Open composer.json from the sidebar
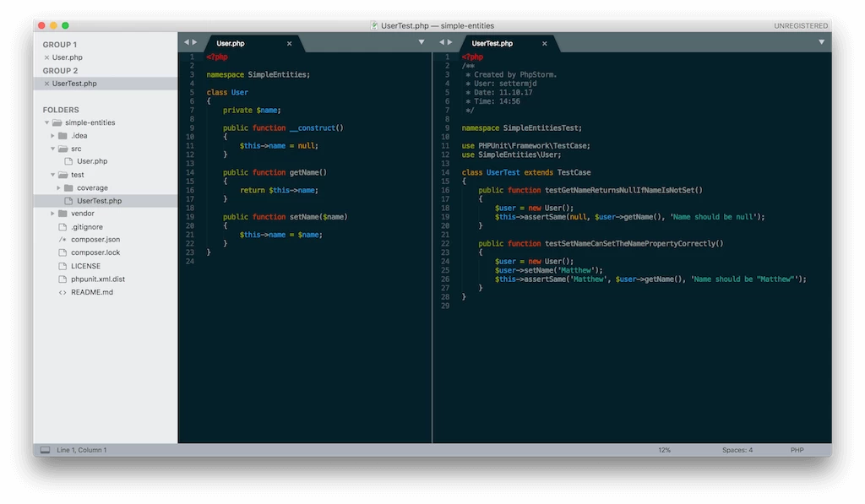The height and width of the screenshot is (504, 865). point(95,240)
